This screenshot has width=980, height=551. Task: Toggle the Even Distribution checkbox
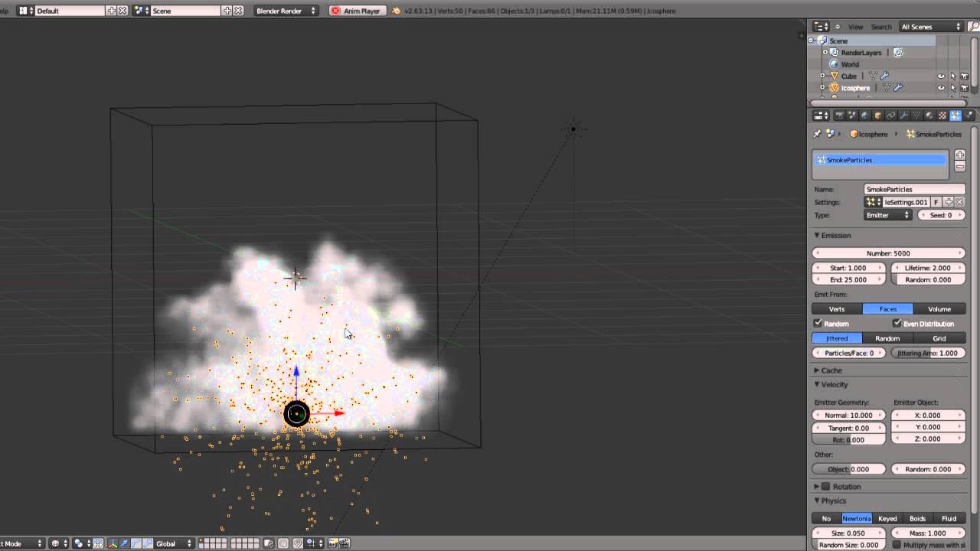897,323
